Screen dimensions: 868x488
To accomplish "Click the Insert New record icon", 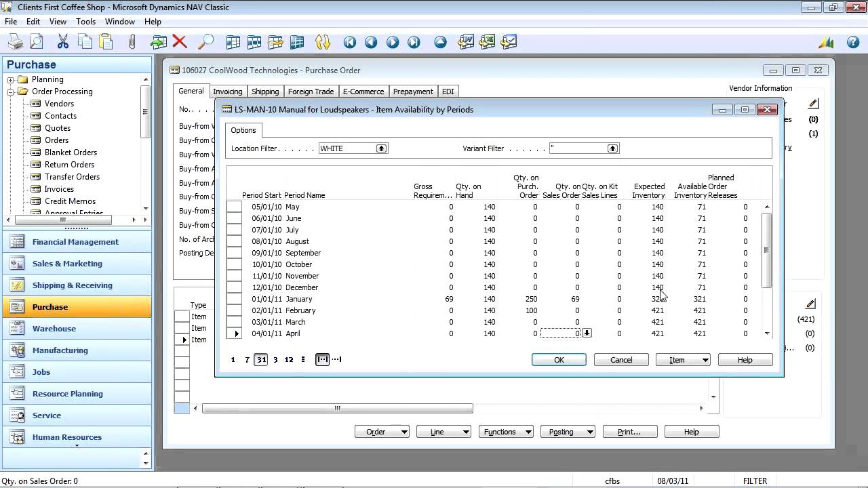I will (x=159, y=42).
